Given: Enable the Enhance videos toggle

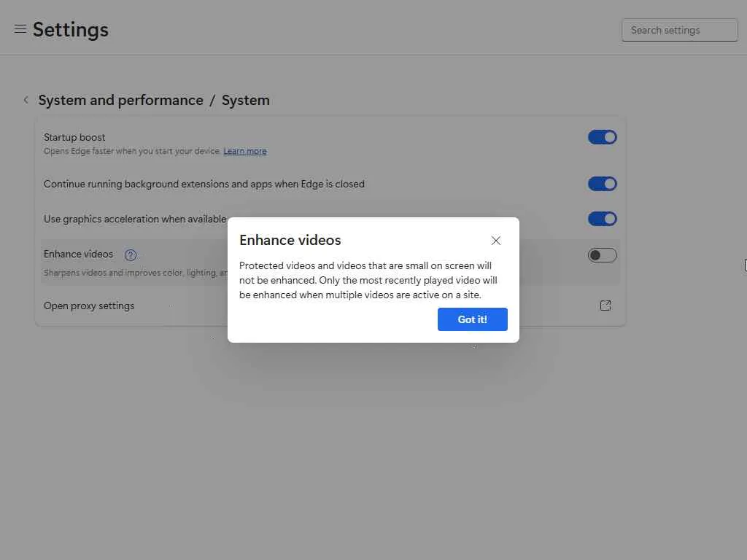Looking at the screenshot, I should [x=602, y=254].
